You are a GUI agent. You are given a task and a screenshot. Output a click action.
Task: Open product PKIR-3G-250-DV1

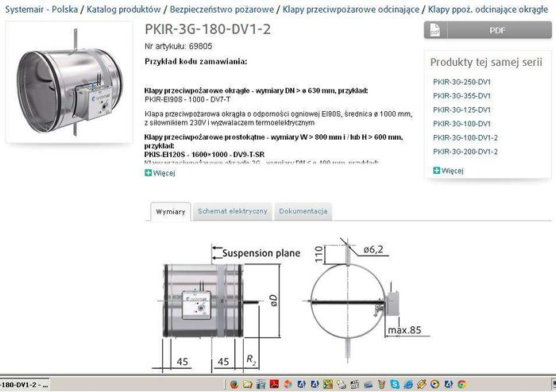[461, 83]
